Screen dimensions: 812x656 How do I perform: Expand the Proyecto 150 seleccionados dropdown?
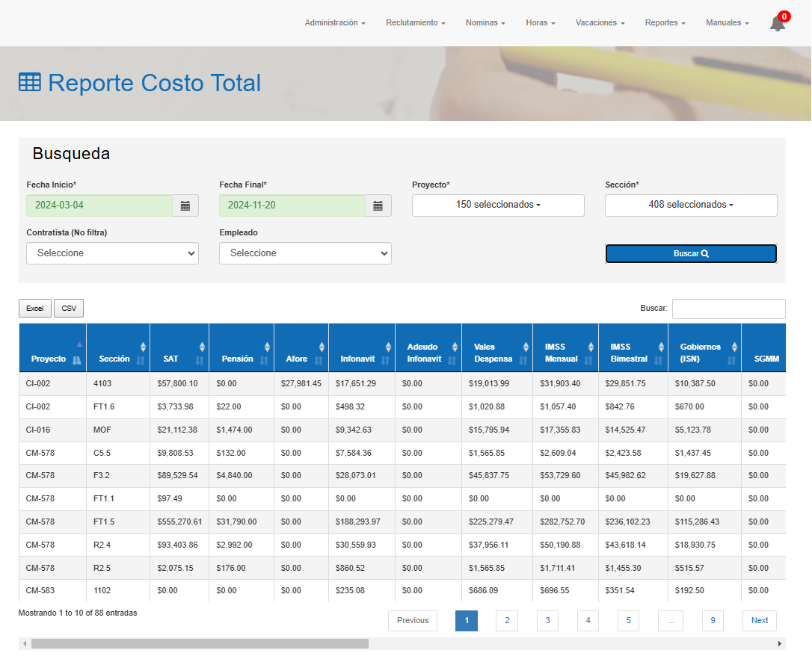[498, 205]
